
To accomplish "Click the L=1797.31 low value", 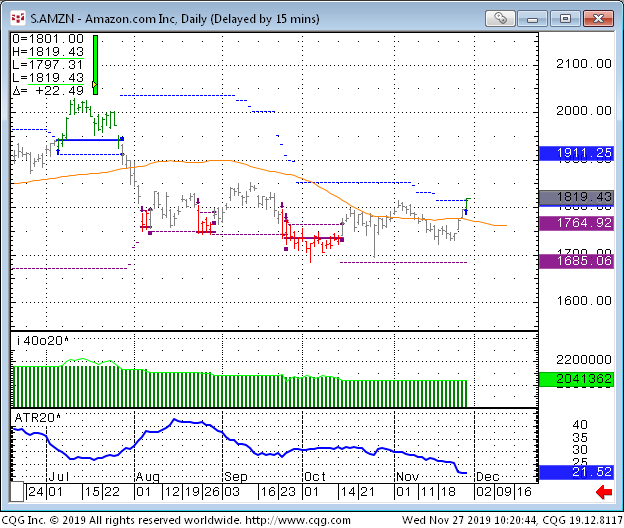I will point(48,64).
